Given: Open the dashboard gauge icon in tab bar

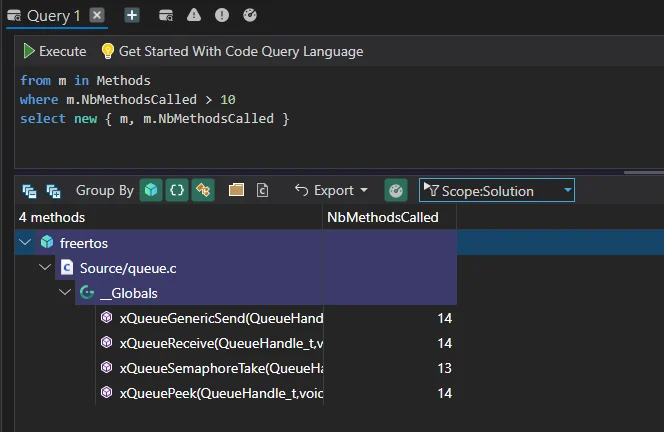Looking at the screenshot, I should [x=250, y=15].
